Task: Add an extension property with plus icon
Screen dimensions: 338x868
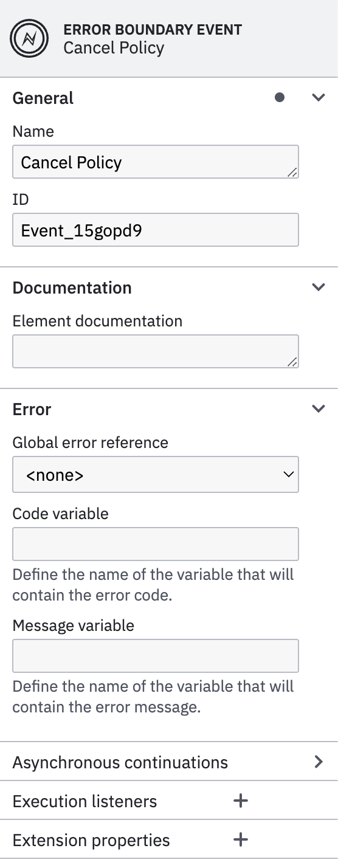Action: point(241,840)
